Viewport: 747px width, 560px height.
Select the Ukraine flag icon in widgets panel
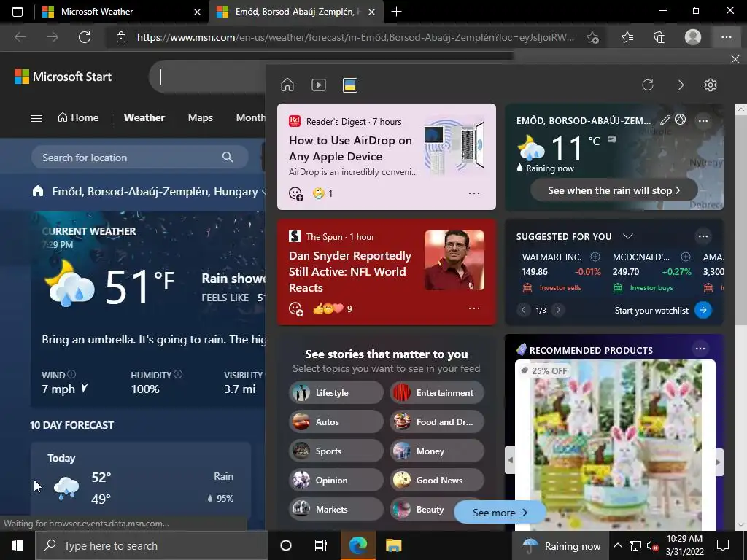point(350,85)
